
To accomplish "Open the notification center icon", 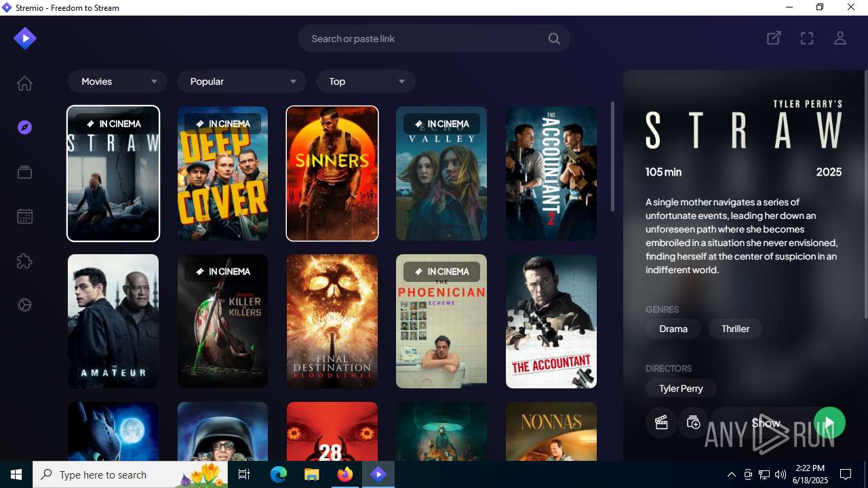I will click(846, 474).
